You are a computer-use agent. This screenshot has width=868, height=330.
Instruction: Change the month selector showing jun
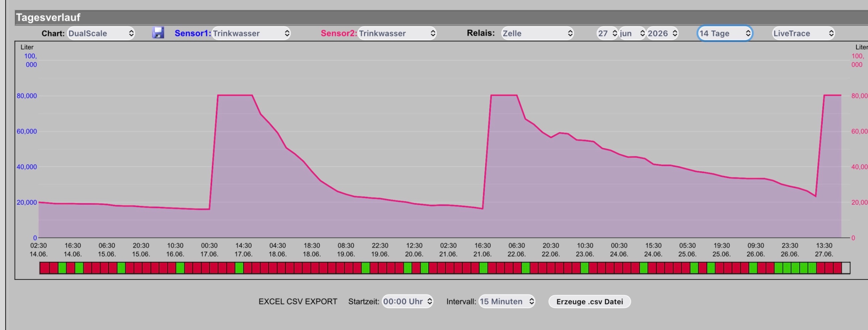point(632,33)
